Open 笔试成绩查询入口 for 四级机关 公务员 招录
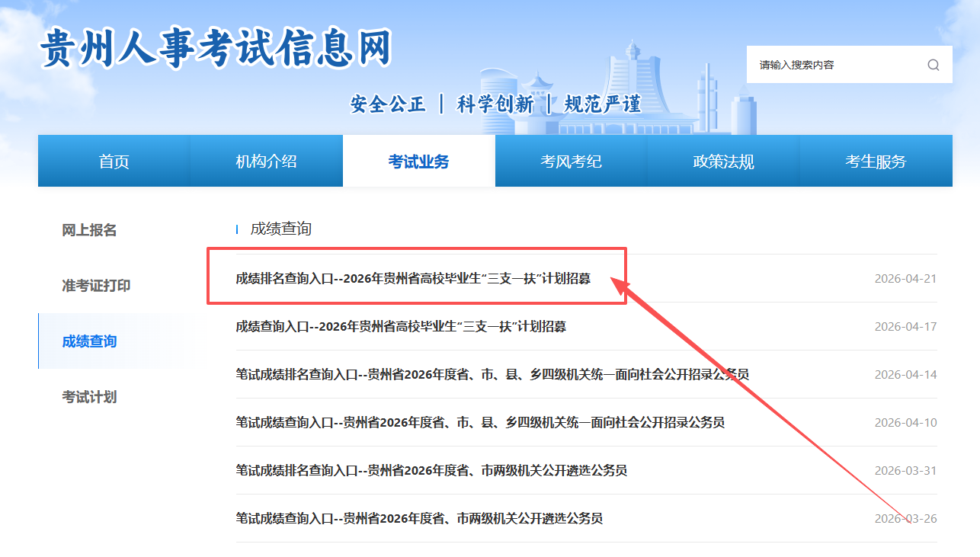This screenshot has width=980, height=557. [x=480, y=423]
